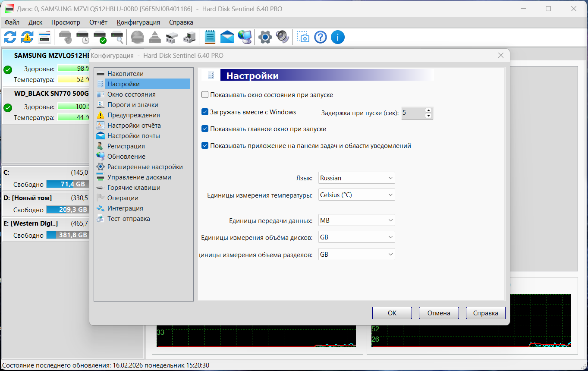Open the Язык dropdown showing Russian
The height and width of the screenshot is (371, 588).
(356, 178)
